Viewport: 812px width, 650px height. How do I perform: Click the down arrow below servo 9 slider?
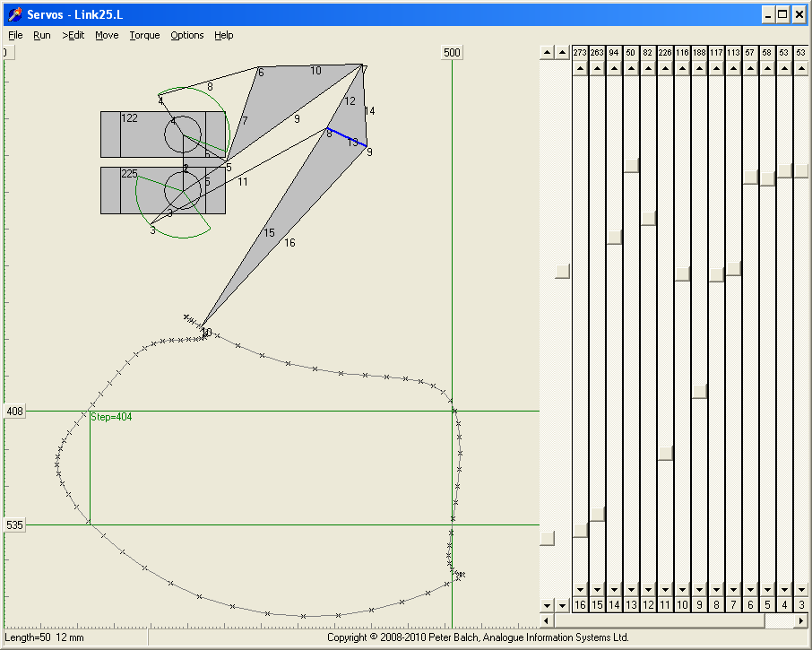coord(698,590)
